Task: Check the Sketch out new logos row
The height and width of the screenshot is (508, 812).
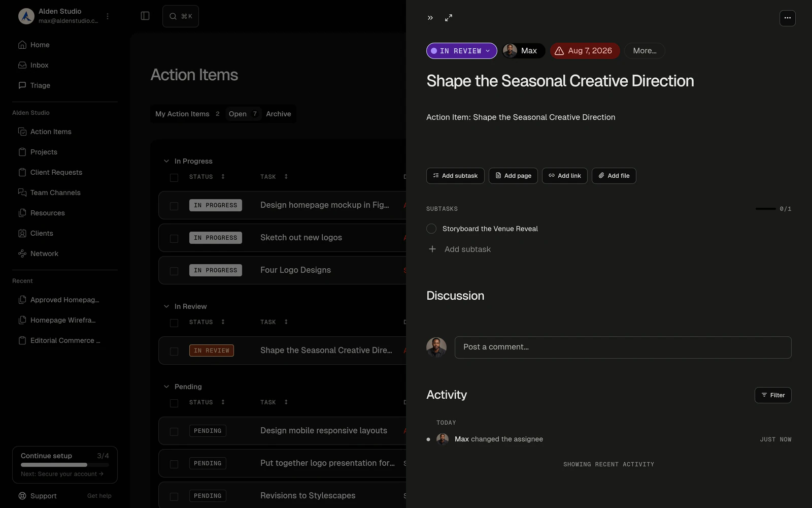Action: (174, 238)
